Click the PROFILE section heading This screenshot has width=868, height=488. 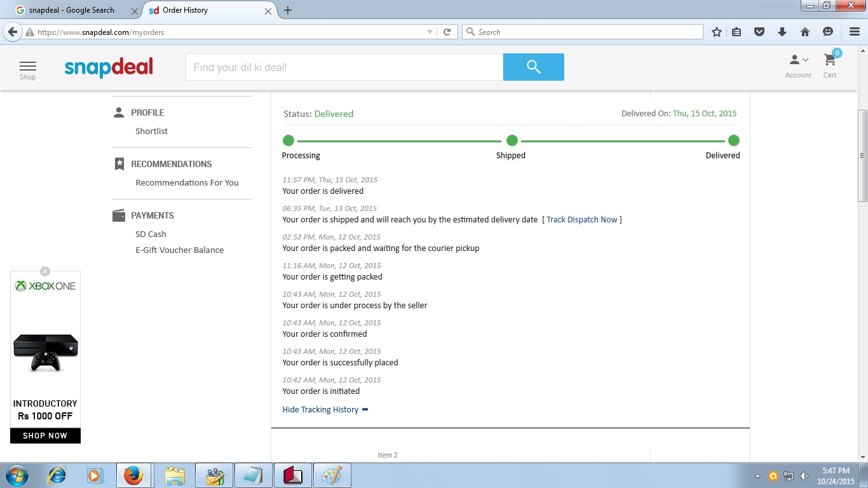click(147, 112)
